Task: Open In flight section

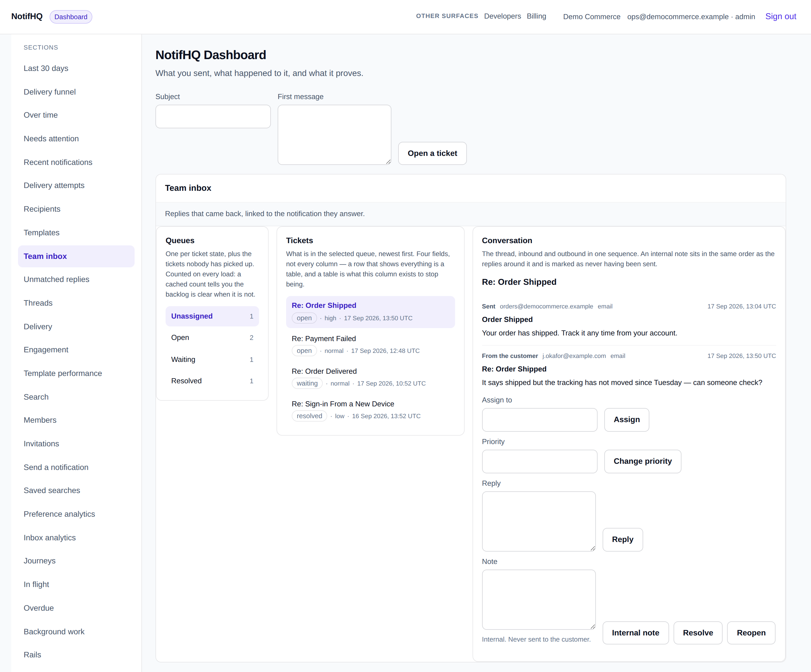Action: [x=76, y=584]
